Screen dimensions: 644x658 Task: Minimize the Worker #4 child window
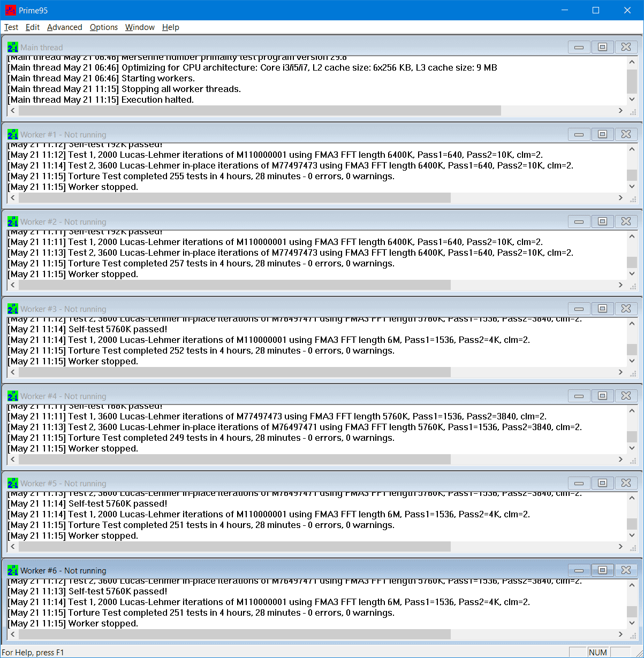coord(579,396)
